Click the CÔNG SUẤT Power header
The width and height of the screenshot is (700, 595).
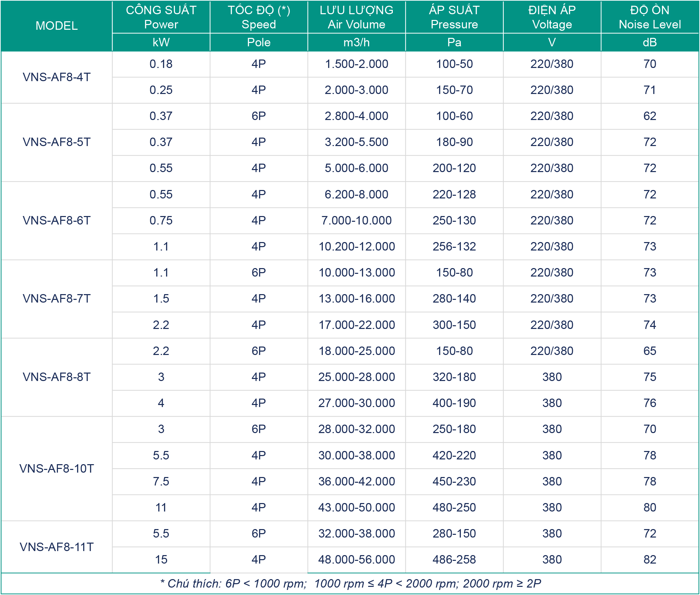161,17
